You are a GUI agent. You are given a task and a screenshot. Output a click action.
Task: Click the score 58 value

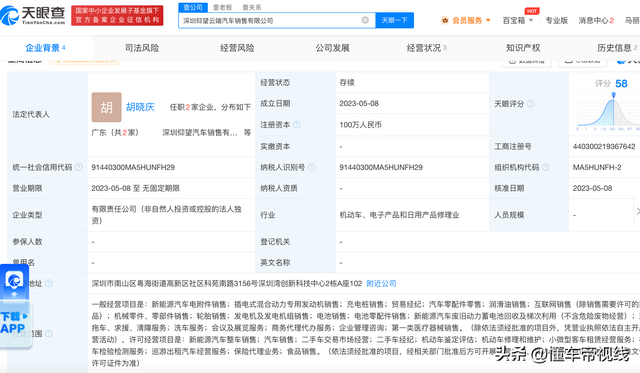(621, 84)
